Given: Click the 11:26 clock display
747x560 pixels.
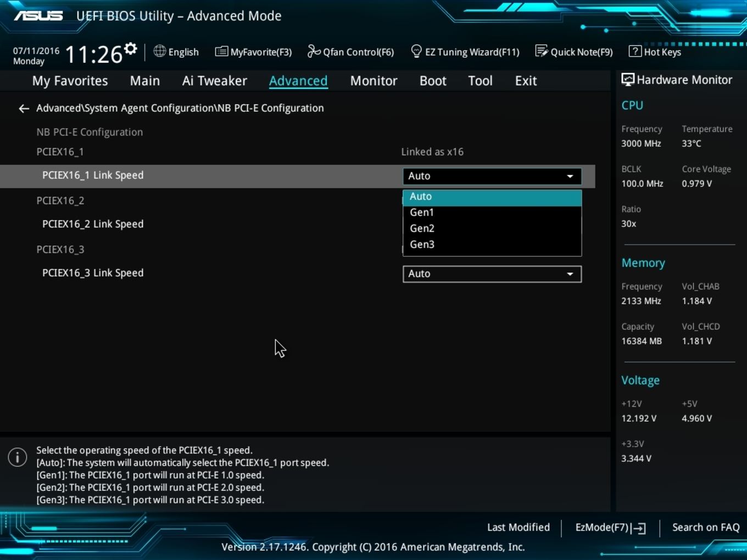Looking at the screenshot, I should [x=93, y=54].
